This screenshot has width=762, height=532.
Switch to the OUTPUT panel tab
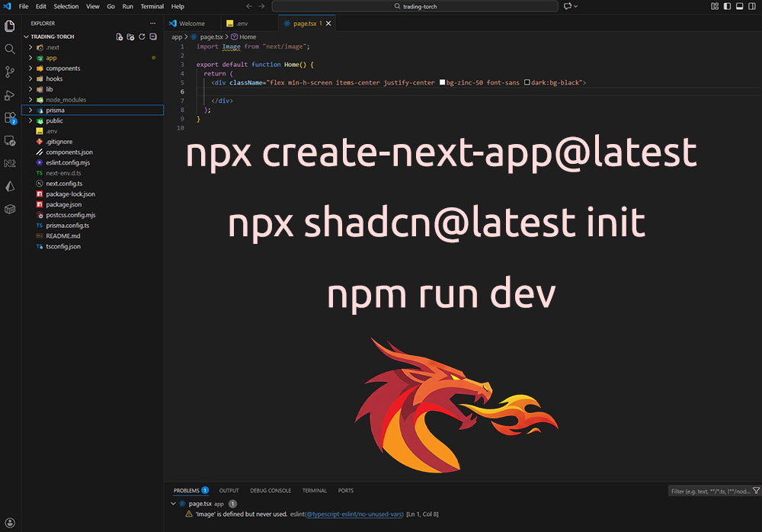click(x=229, y=491)
